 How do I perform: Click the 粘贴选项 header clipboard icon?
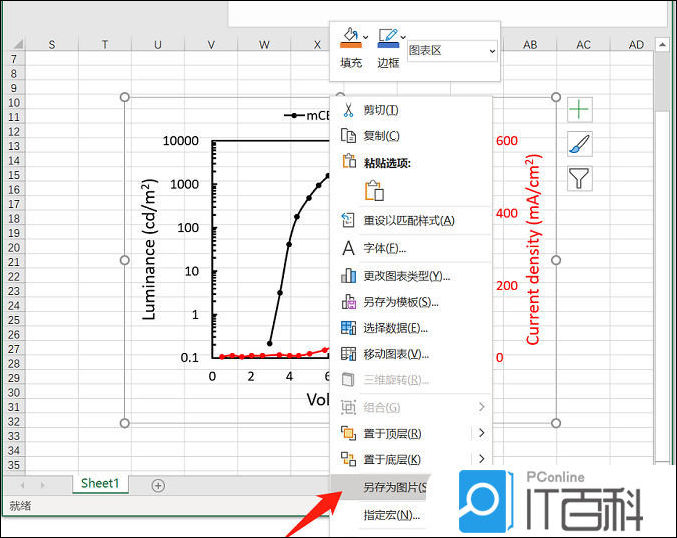349,161
